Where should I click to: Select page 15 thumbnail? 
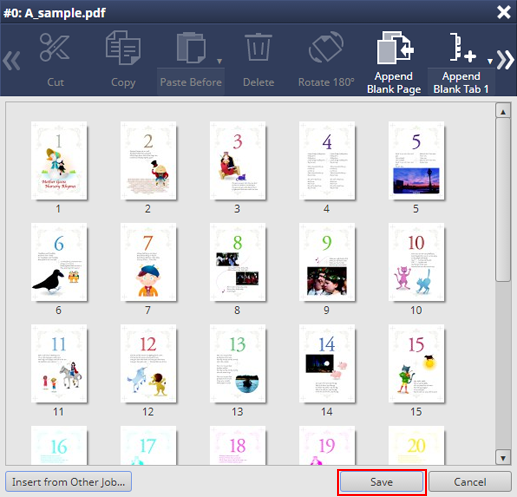tap(416, 364)
